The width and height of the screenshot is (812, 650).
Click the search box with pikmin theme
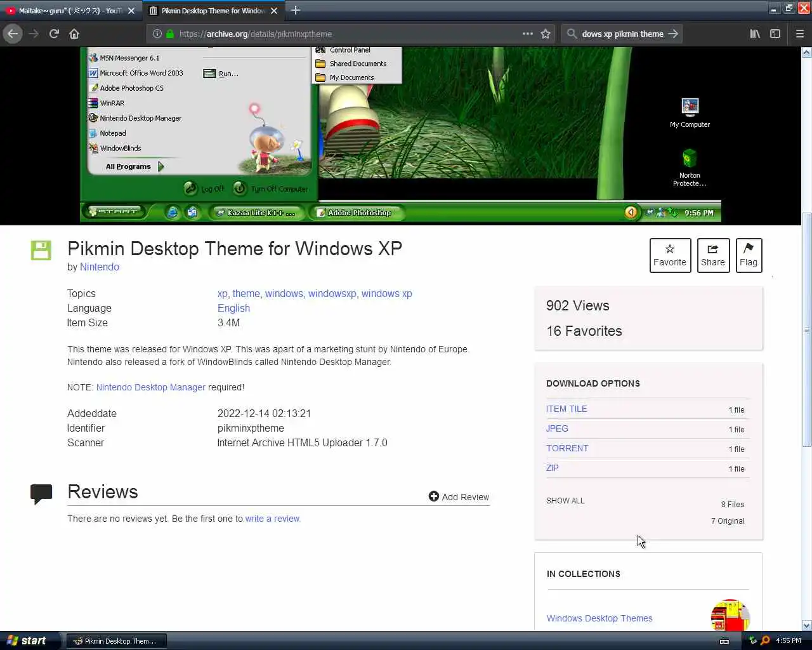[x=622, y=34]
